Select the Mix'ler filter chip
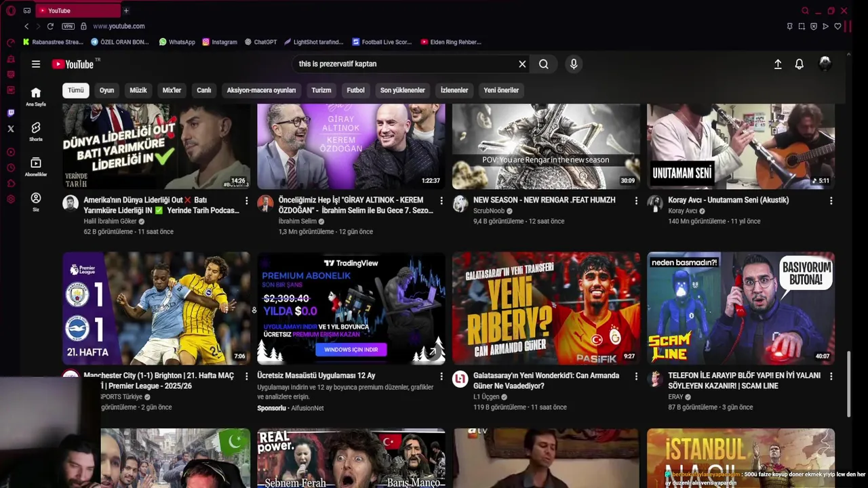This screenshot has width=868, height=488. (x=172, y=90)
